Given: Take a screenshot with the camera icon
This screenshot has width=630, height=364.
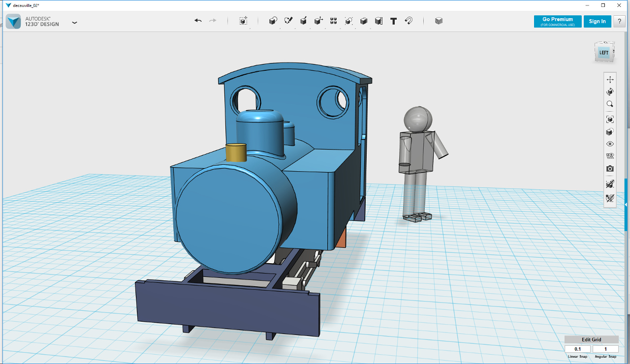Looking at the screenshot, I should [x=610, y=169].
